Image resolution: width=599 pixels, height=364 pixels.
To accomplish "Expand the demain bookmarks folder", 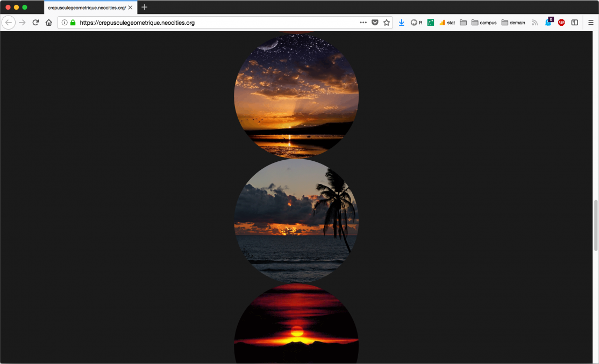I will point(514,23).
